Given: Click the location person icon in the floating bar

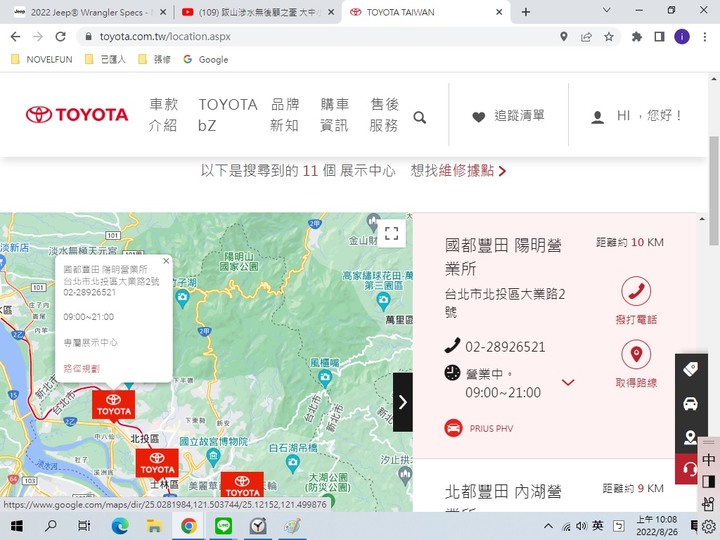Looking at the screenshot, I should pos(691,437).
